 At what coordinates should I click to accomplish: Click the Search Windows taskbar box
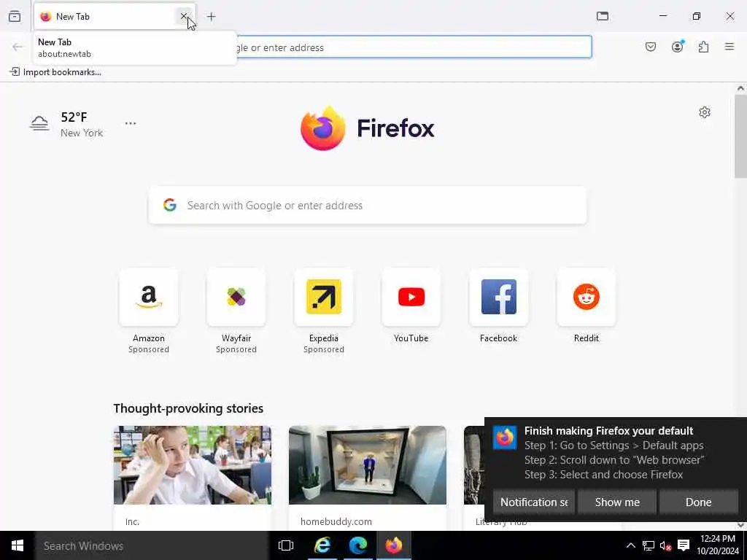(x=152, y=545)
